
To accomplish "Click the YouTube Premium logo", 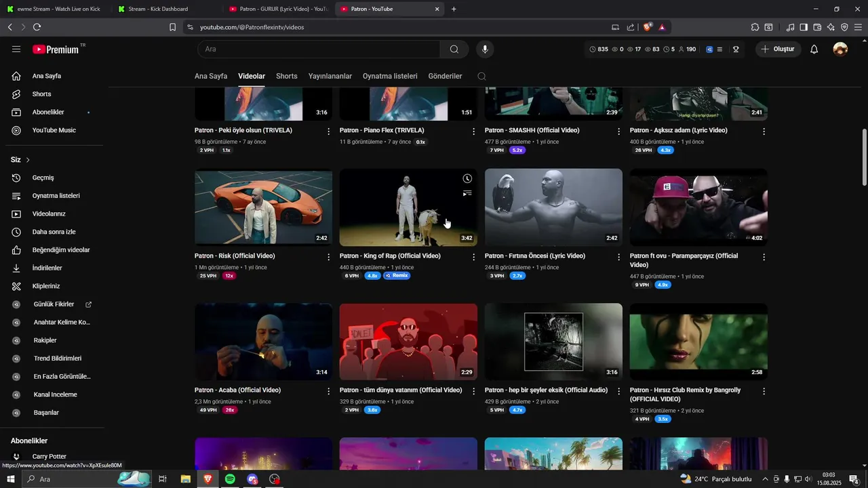I will [x=56, y=49].
